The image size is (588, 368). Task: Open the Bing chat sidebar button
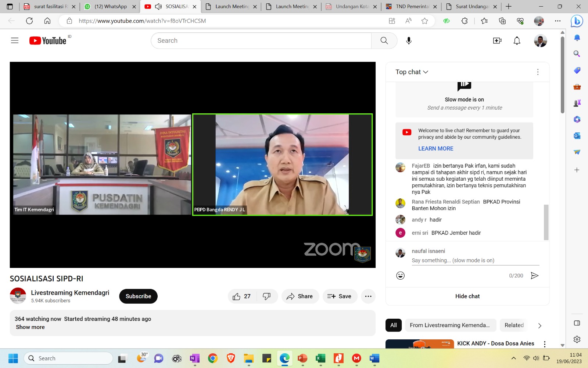[577, 21]
